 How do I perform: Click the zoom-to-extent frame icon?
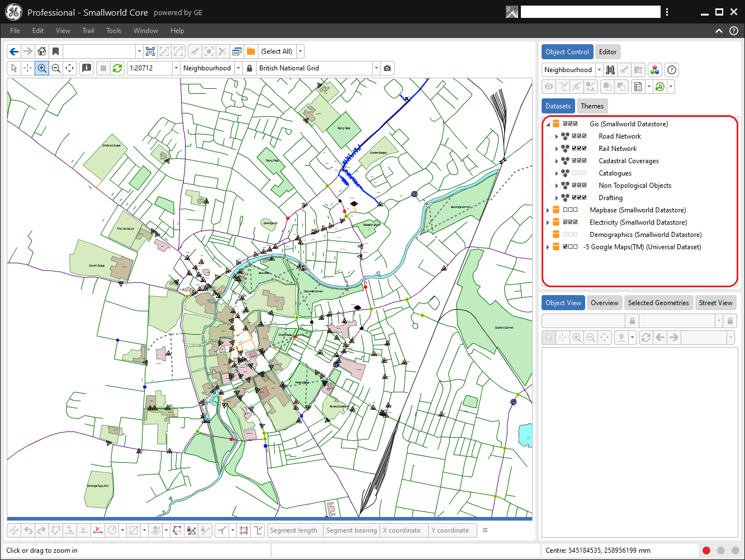(150, 51)
